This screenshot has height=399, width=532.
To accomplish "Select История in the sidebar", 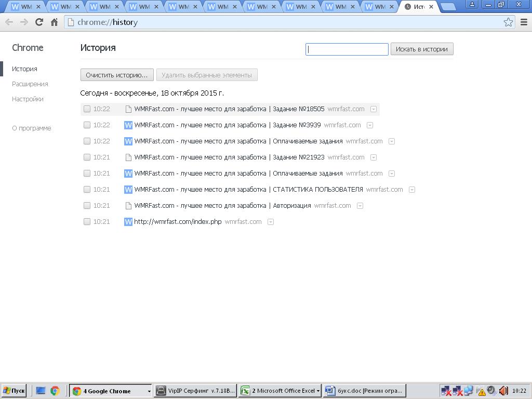I will [x=24, y=69].
